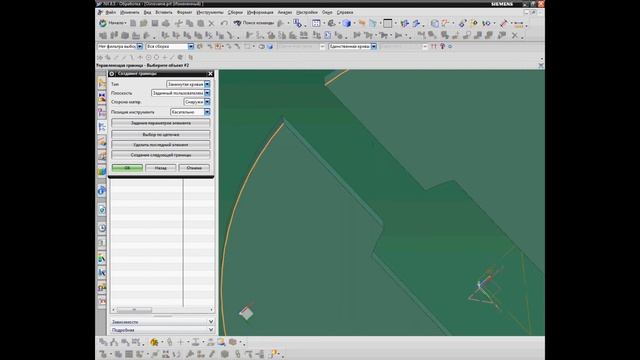
Task: Click the blue shaded cube rendering icon
Action: coord(347,23)
